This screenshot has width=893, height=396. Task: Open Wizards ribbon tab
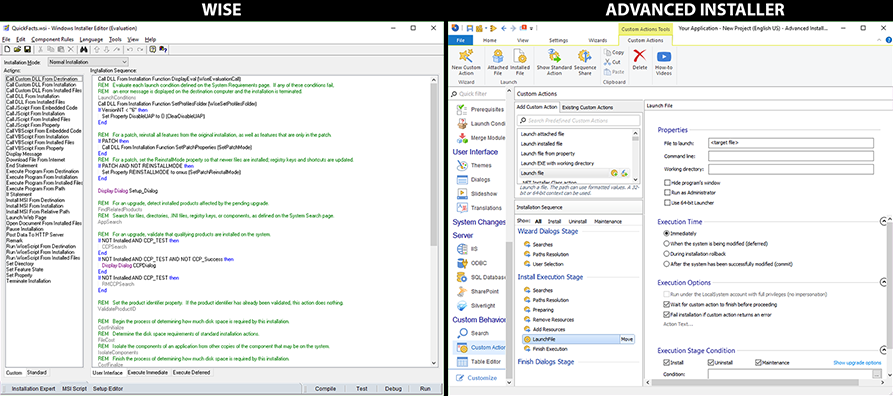point(597,40)
